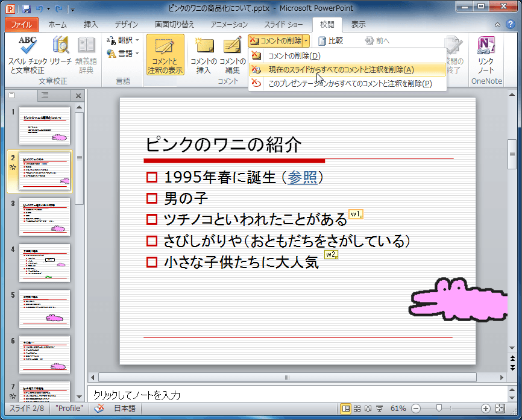
Task: Click the spell check status bar icon
Action: click(x=99, y=409)
